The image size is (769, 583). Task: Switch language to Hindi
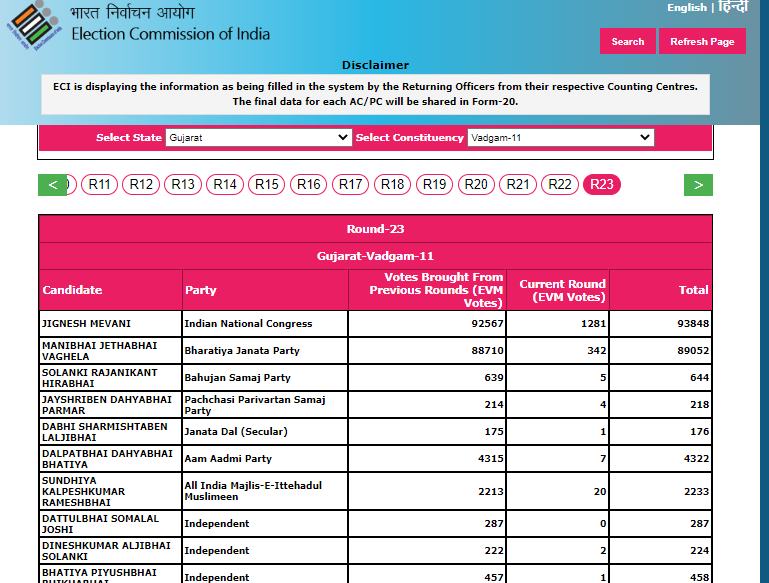point(733,8)
